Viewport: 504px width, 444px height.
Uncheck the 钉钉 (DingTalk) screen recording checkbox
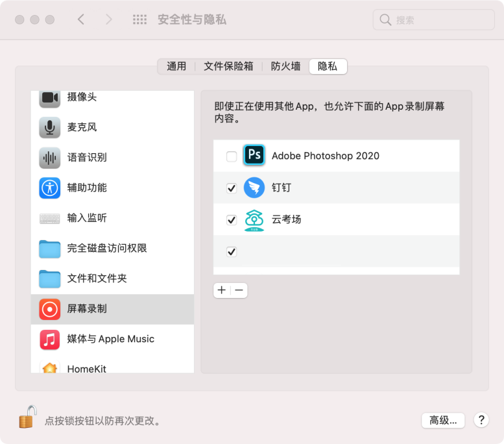pyautogui.click(x=232, y=188)
